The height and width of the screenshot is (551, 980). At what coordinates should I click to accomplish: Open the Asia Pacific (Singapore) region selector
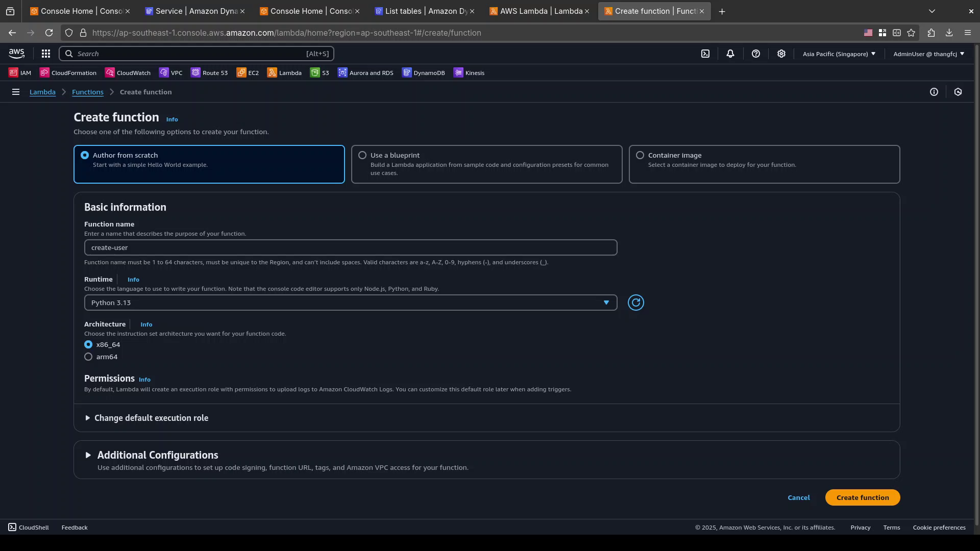coord(839,54)
